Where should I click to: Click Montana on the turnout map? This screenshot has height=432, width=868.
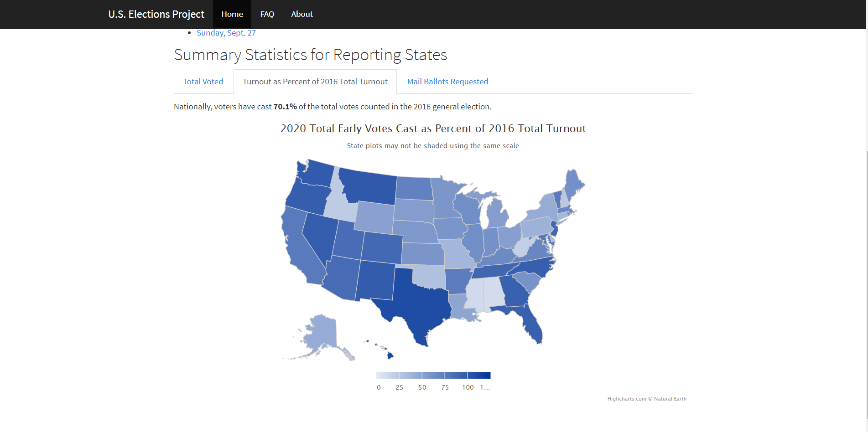369,187
